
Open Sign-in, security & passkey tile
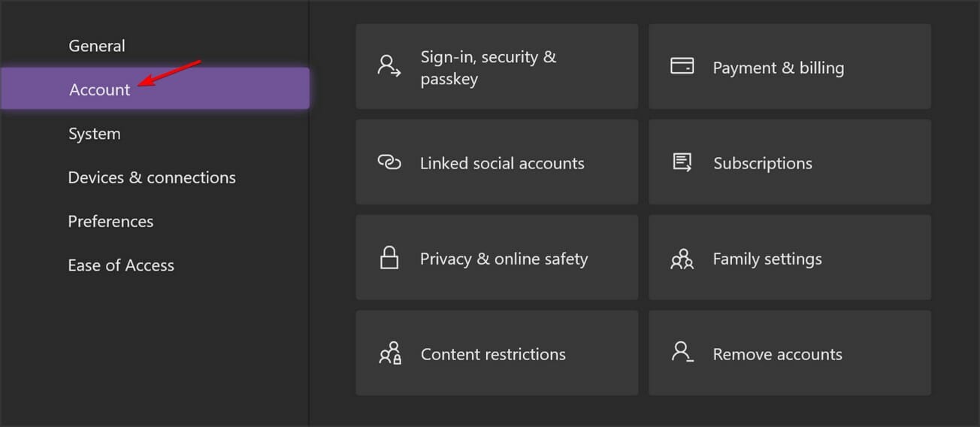tap(497, 66)
